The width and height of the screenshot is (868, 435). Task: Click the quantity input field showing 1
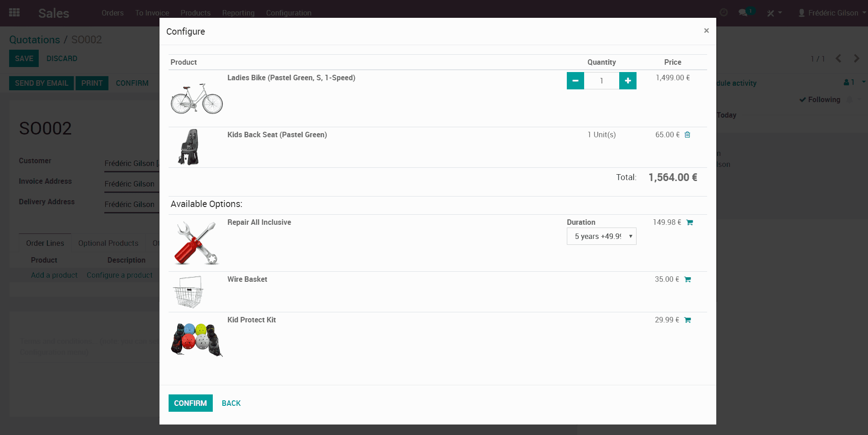[601, 81]
